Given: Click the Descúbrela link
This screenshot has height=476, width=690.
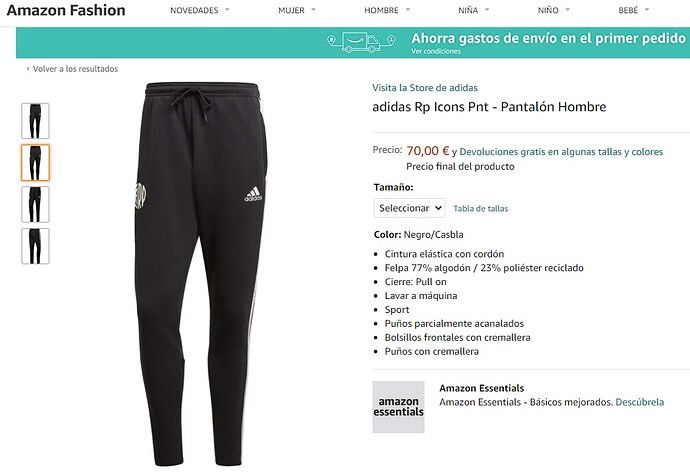Looking at the screenshot, I should tap(639, 402).
